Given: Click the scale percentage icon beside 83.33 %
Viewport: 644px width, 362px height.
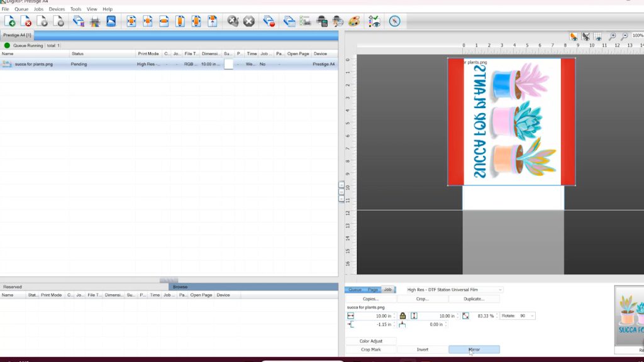Looking at the screenshot, I should [465, 315].
